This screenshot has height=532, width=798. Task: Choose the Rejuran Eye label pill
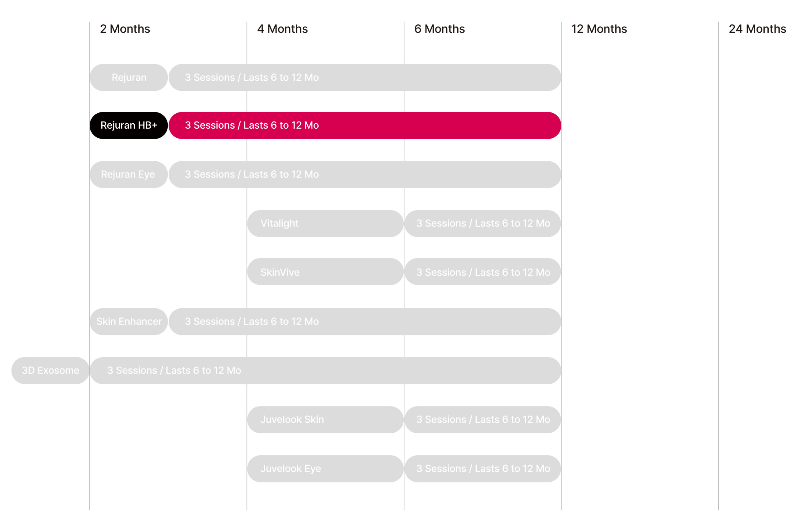129,174
